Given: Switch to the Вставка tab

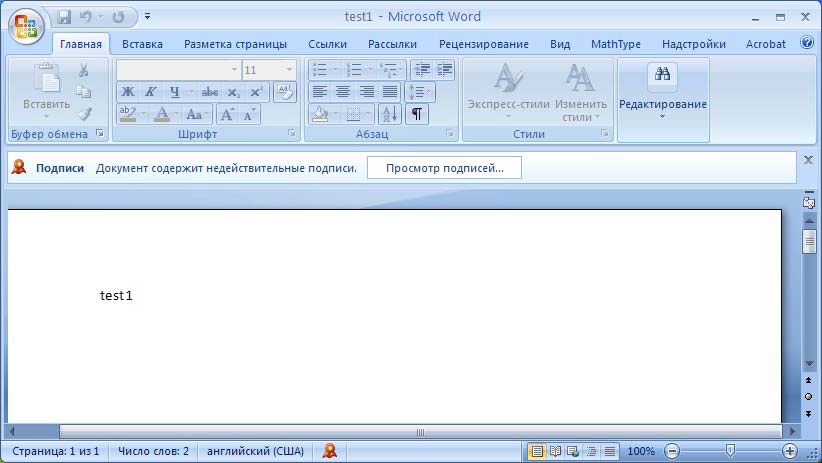Looking at the screenshot, I should click(142, 44).
